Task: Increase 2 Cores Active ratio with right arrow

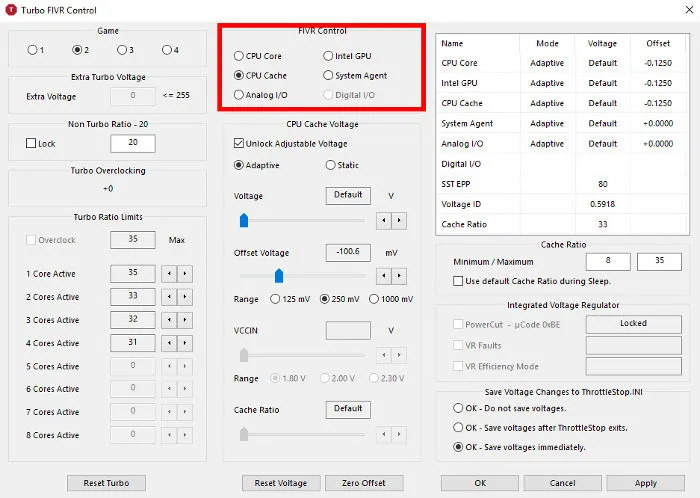Action: tap(185, 297)
